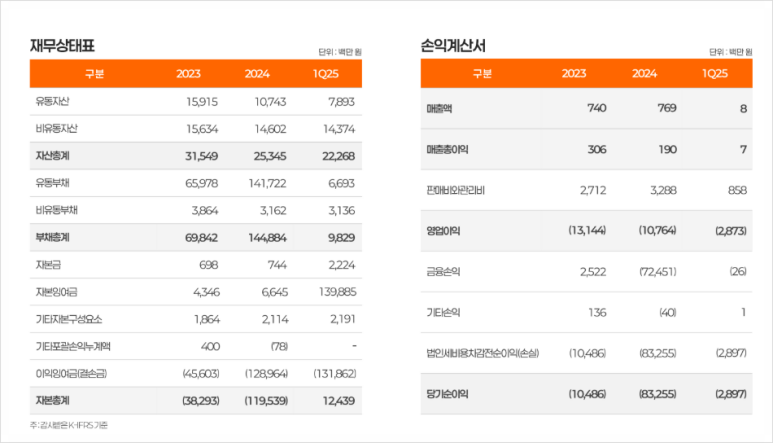Click the 영업이익 row label
The width and height of the screenshot is (773, 443).
point(443,231)
